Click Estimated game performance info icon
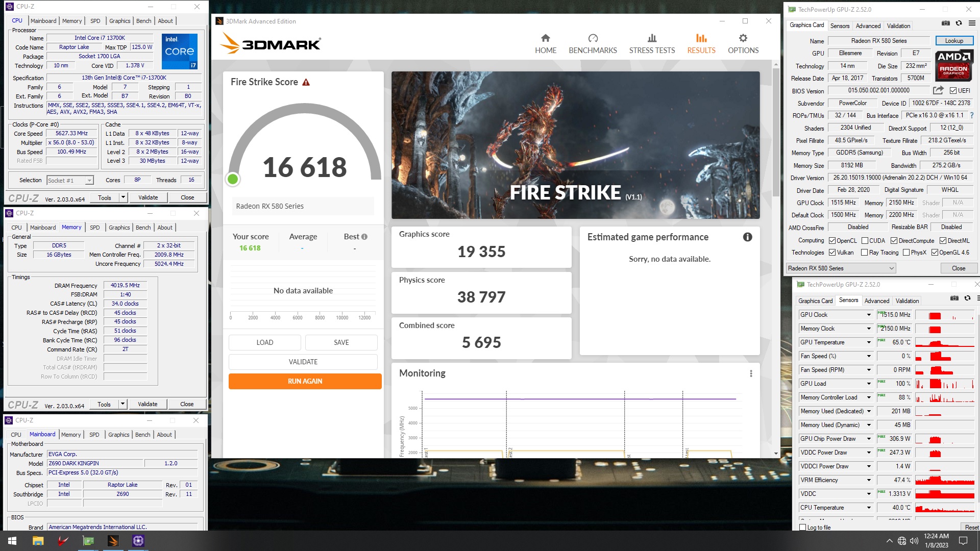 coord(747,237)
